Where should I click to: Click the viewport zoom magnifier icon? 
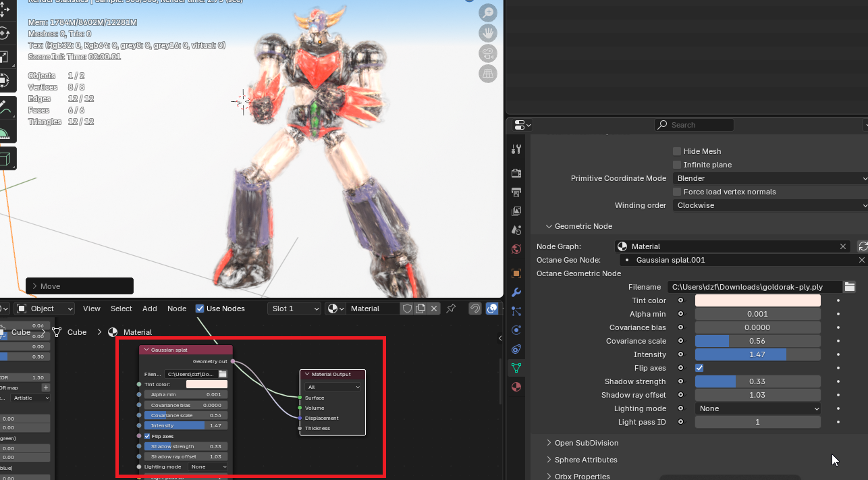(488, 13)
